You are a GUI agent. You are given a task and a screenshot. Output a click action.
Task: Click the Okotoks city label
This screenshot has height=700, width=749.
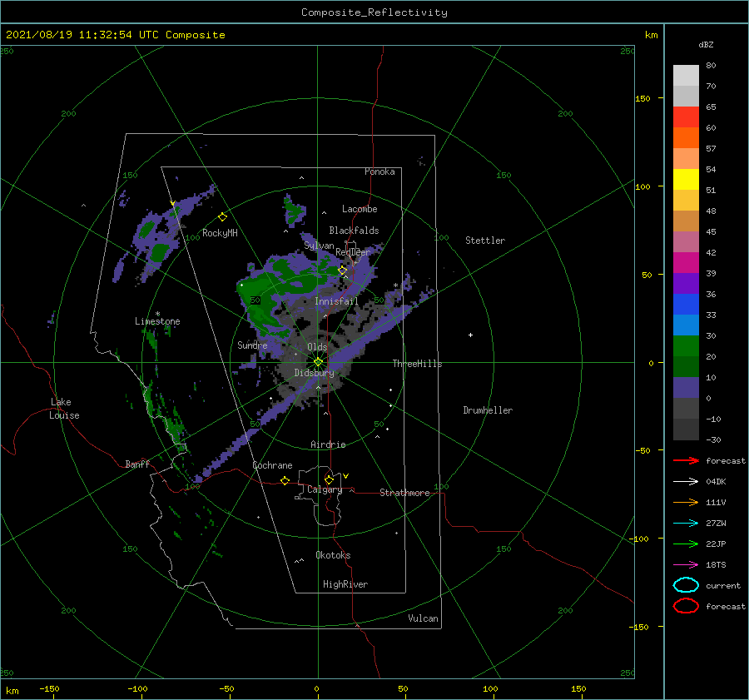(x=333, y=555)
